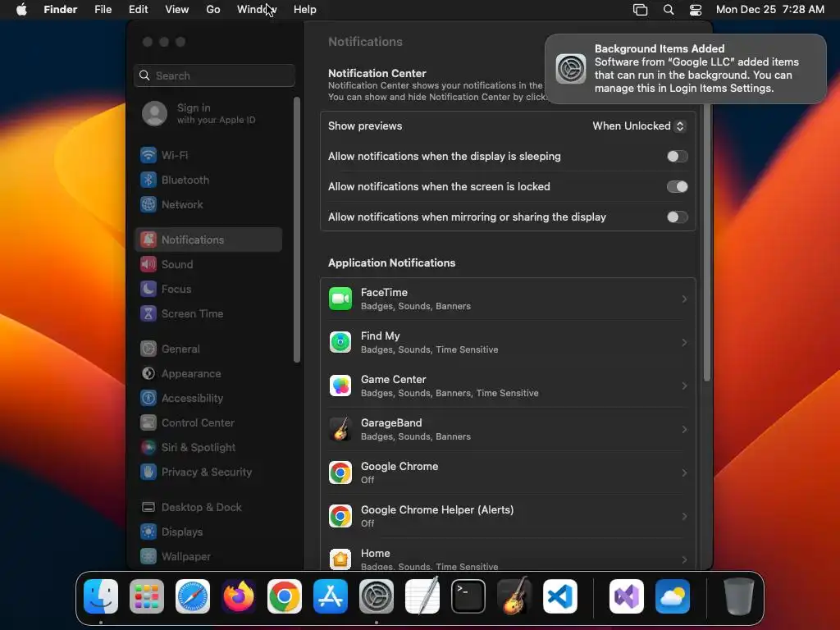Open Network globe icon in sidebar

pyautogui.click(x=148, y=204)
